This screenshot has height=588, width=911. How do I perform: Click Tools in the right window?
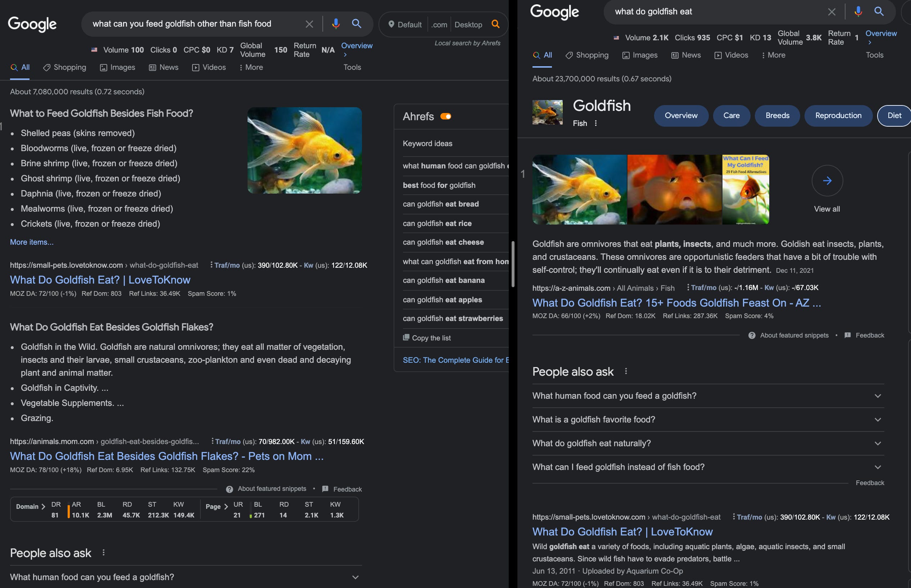tap(874, 55)
